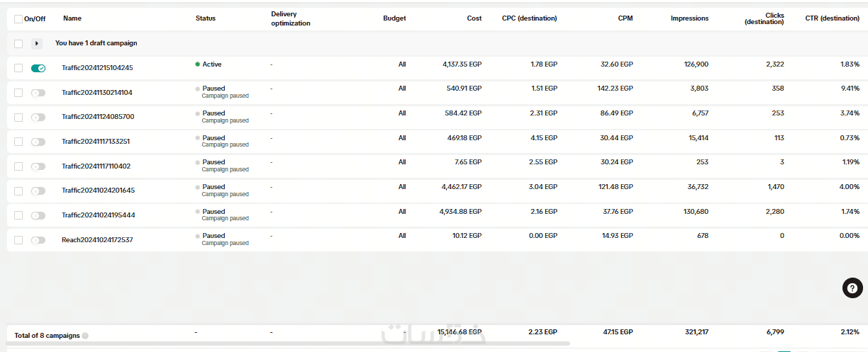868x352 pixels.
Task: Toggle off the Traffic20241215104245 campaign switch
Action: [38, 68]
